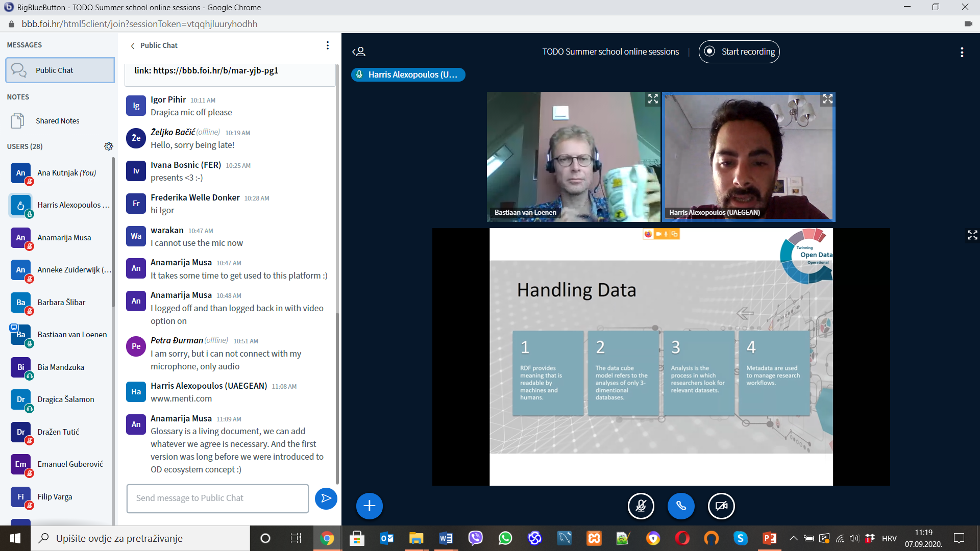Open the session options three-dot menu
The height and width of the screenshot is (551, 980).
962,52
